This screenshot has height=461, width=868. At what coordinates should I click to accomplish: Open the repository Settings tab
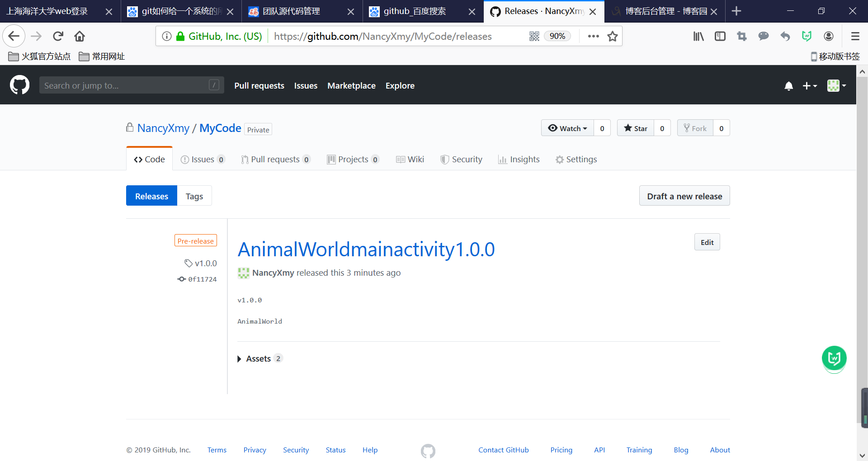tap(576, 160)
